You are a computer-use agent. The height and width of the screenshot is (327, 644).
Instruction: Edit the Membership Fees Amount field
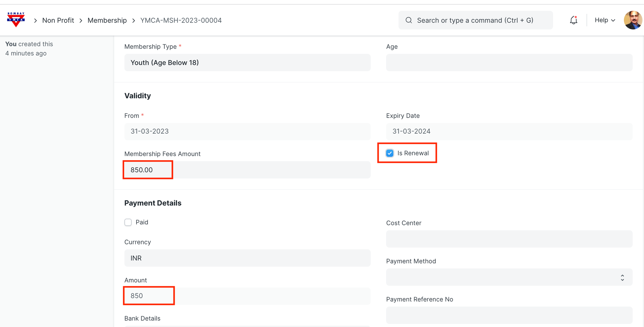(247, 170)
